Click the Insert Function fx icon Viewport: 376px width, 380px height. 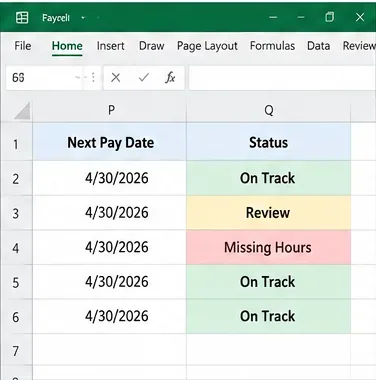pyautogui.click(x=170, y=78)
